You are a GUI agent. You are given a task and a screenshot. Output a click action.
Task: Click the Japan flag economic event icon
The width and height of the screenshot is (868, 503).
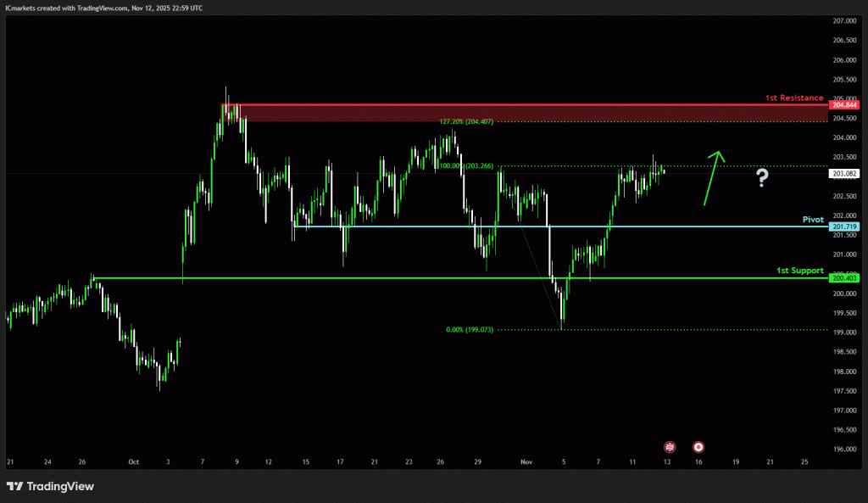coord(698,446)
